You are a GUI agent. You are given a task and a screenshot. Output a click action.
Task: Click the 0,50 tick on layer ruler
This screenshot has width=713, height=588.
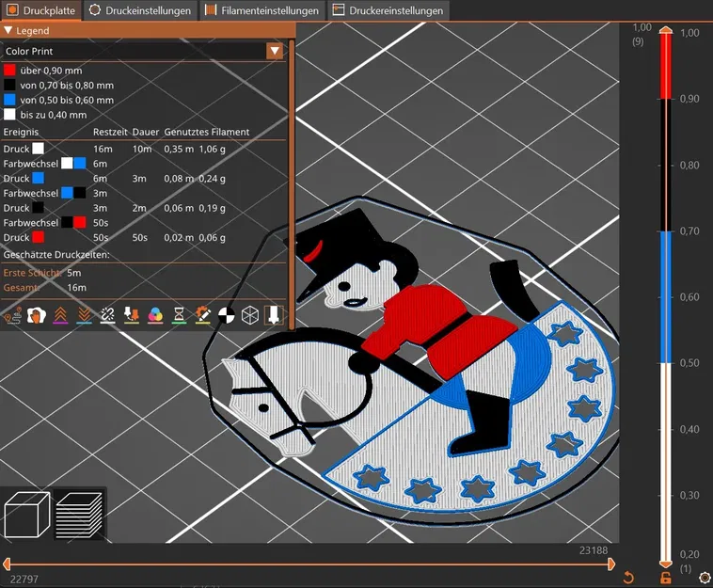click(x=689, y=363)
